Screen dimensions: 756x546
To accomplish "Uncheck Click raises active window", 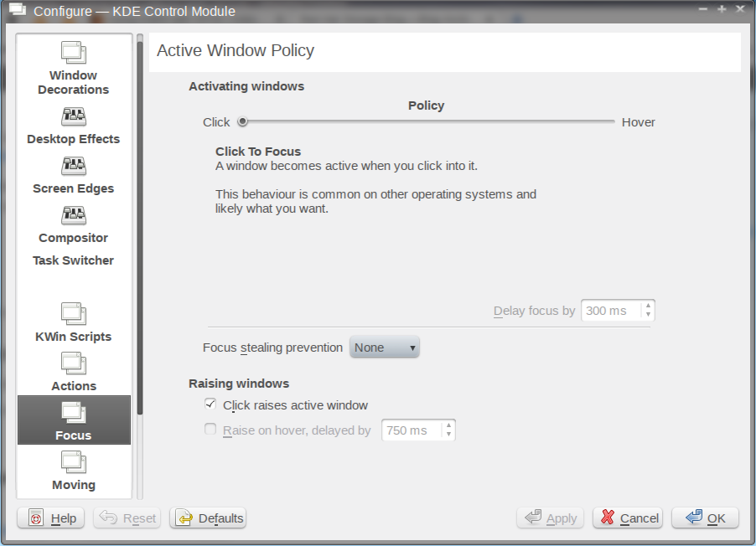I will click(x=210, y=404).
